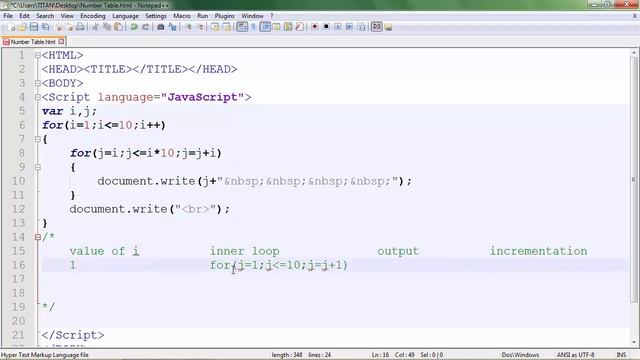Screen dimensions: 640x360
Task: Toggle Word Wrap in the toolbar
Action: pyautogui.click(x=242, y=27)
